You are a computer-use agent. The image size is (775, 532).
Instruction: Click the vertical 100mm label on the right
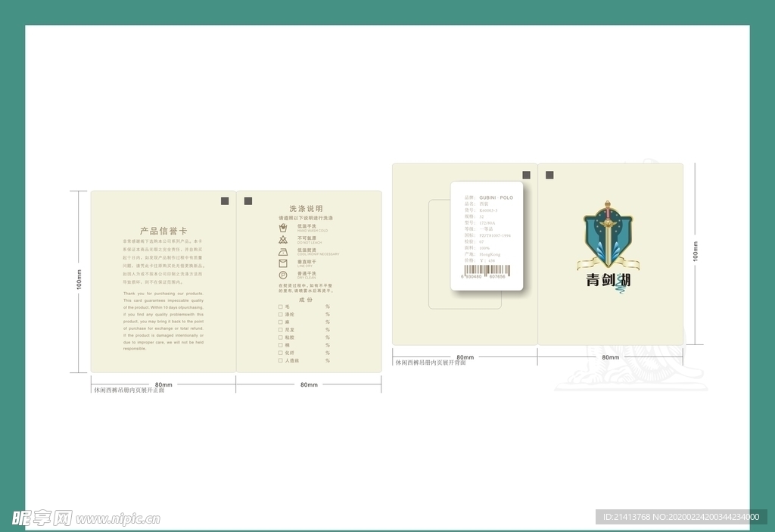click(x=696, y=252)
